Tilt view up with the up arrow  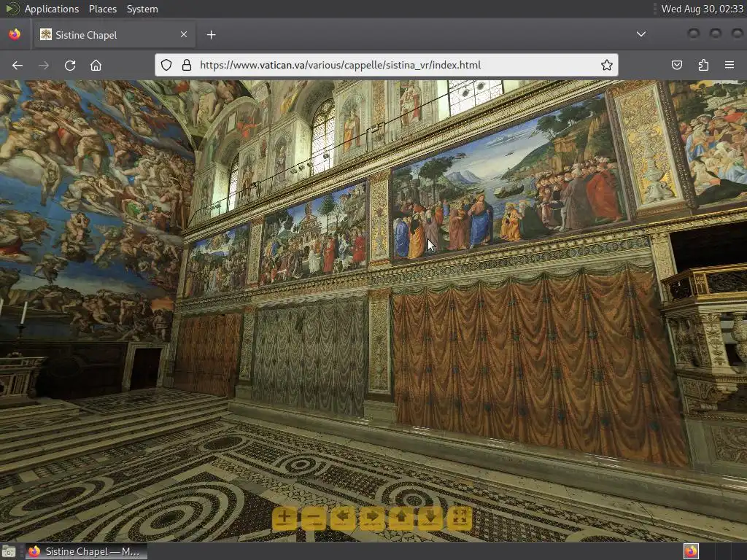click(x=401, y=518)
